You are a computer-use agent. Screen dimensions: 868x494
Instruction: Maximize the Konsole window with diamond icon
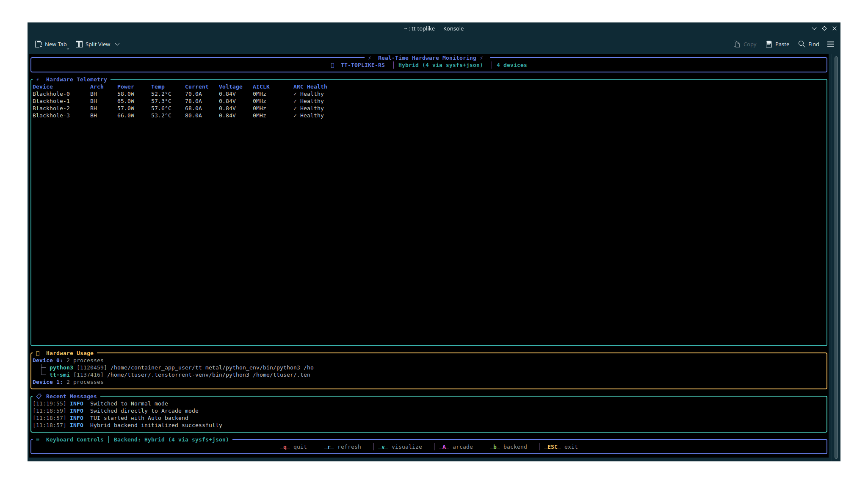(824, 28)
